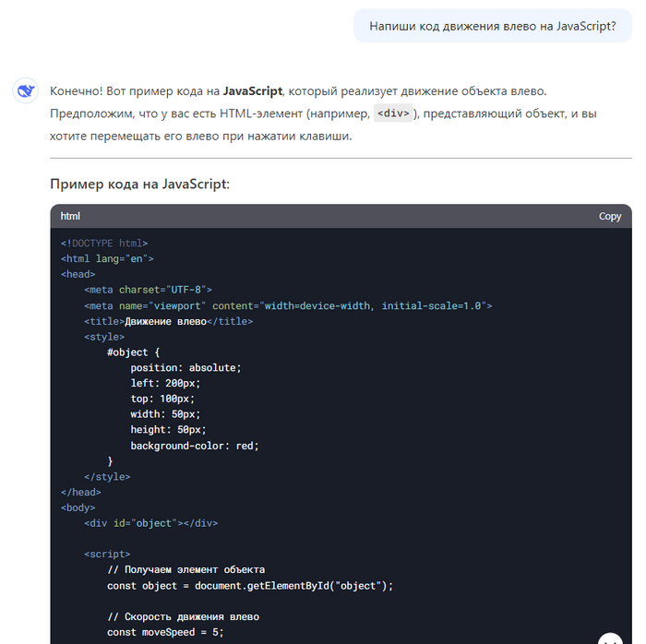Click the '<!DOCTYPE html>' code line

click(x=104, y=244)
